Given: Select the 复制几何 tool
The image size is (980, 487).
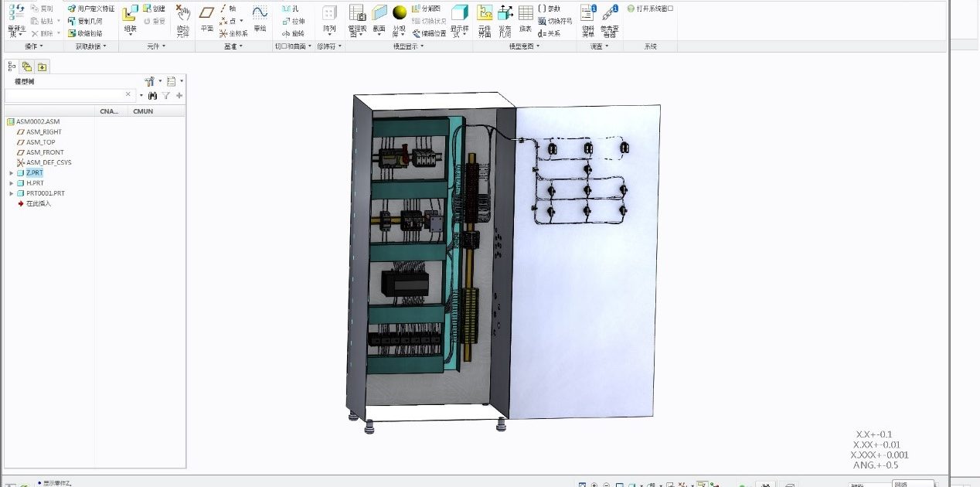Looking at the screenshot, I should pos(84,21).
